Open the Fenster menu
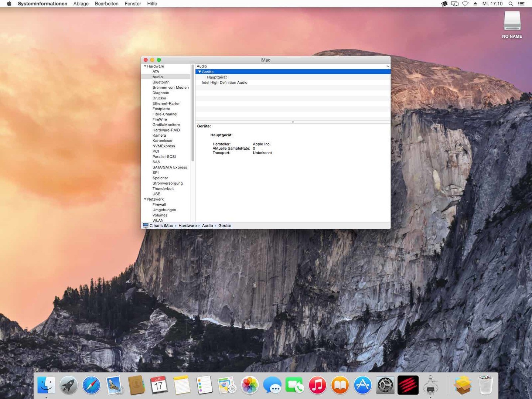Screen dimensions: 532x399 pyautogui.click(x=133, y=4)
